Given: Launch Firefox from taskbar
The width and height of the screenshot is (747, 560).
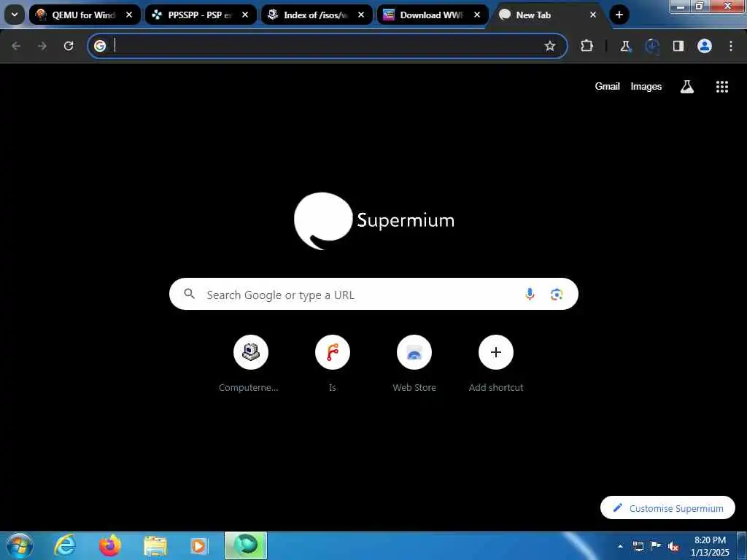Looking at the screenshot, I should pos(109,545).
